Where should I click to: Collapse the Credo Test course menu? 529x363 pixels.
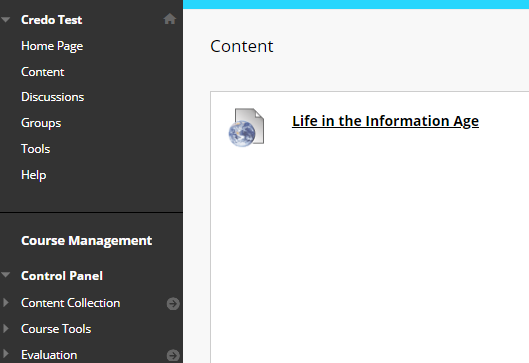pos(6,20)
